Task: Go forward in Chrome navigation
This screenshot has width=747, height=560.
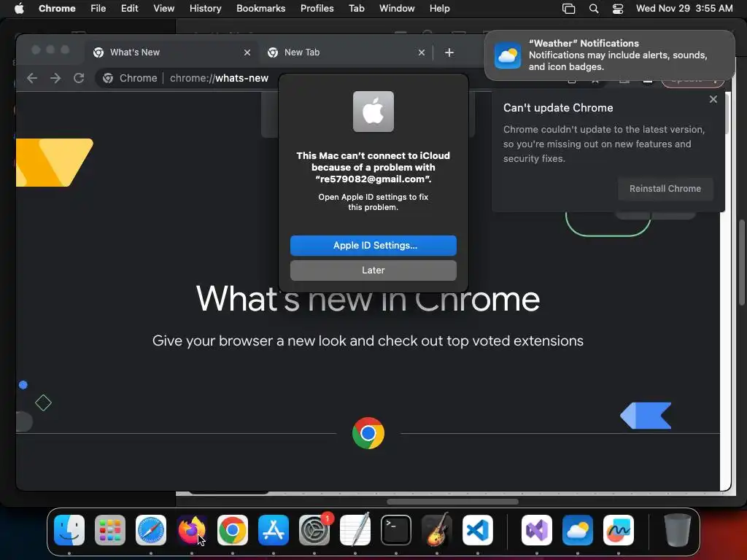Action: point(55,78)
